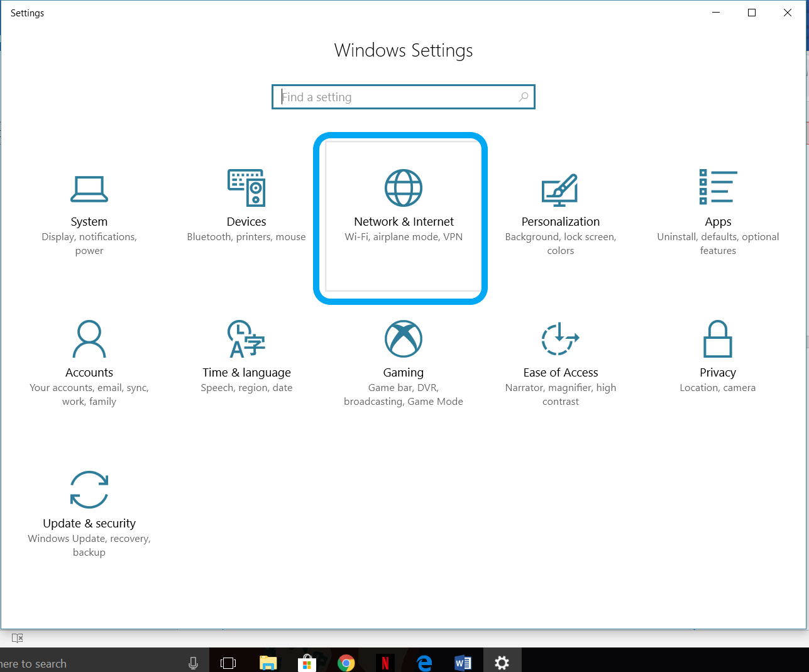Open Personalization paintbrush icon

[560, 189]
